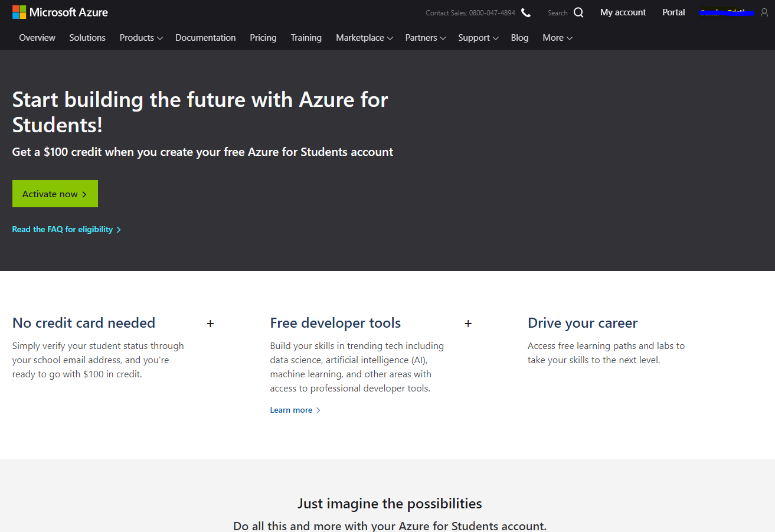Screen dimensions: 775x532
Task: Click the redacted account name in header
Action: (x=727, y=12)
